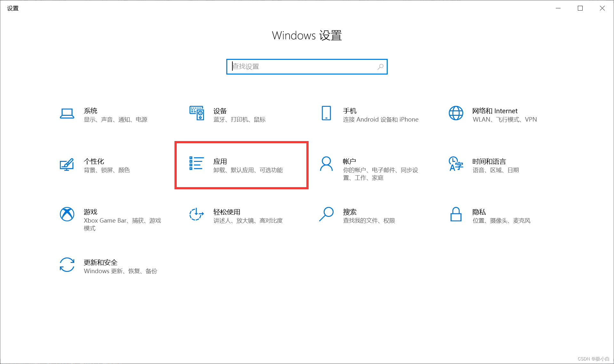Click the text 你的帐户、电子邮件、同步设置、工作、家庭
This screenshot has width=614, height=364.
click(381, 174)
